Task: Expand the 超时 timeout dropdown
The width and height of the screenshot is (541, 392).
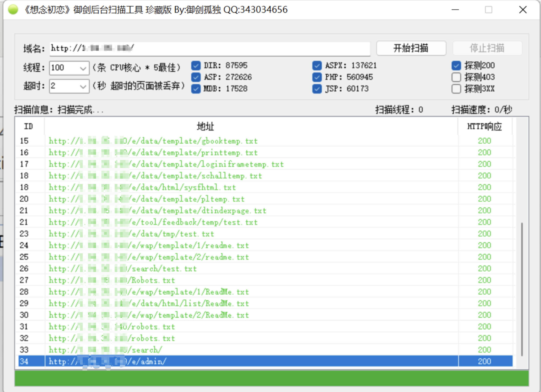Action: 83,86
